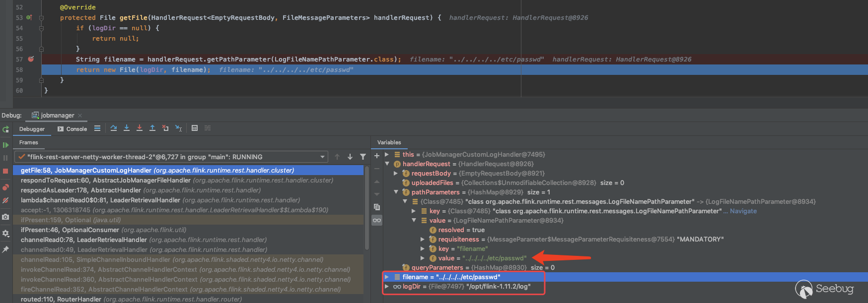
Task: Switch to the Console tab
Action: point(72,129)
